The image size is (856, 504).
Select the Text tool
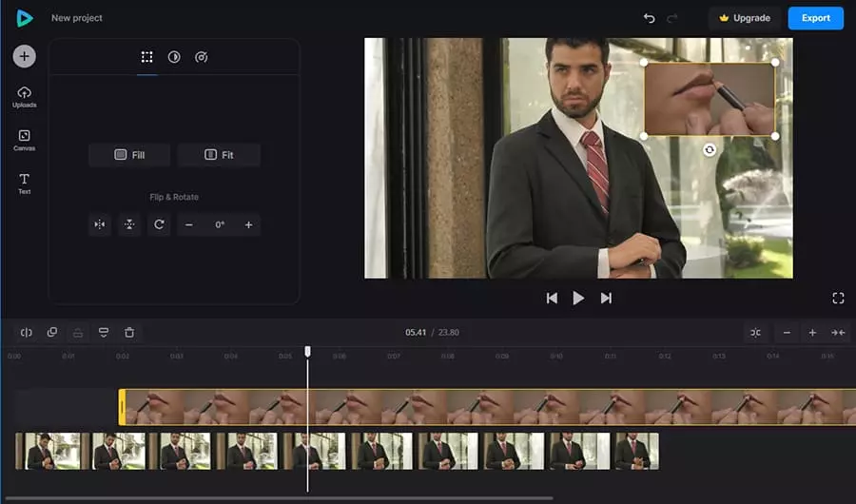tap(25, 183)
